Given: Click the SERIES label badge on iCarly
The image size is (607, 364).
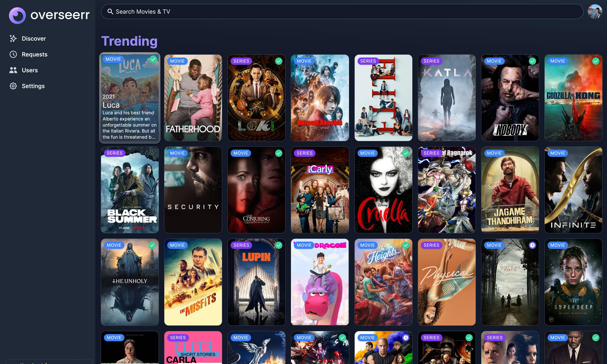Looking at the screenshot, I should 304,153.
